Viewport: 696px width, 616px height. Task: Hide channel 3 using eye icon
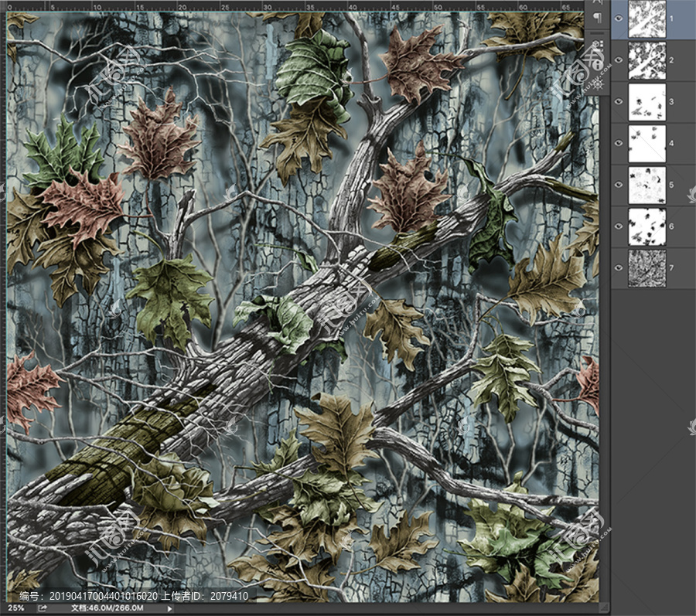tap(619, 101)
